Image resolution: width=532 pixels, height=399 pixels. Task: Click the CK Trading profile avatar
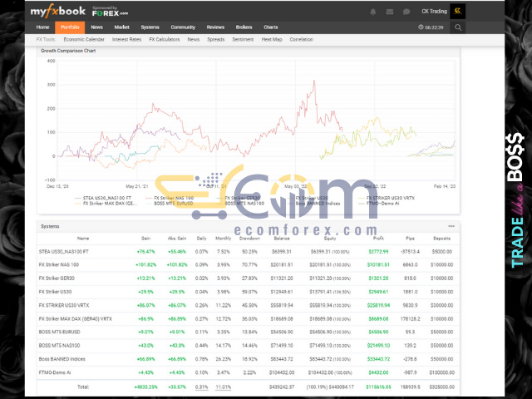coord(457,11)
